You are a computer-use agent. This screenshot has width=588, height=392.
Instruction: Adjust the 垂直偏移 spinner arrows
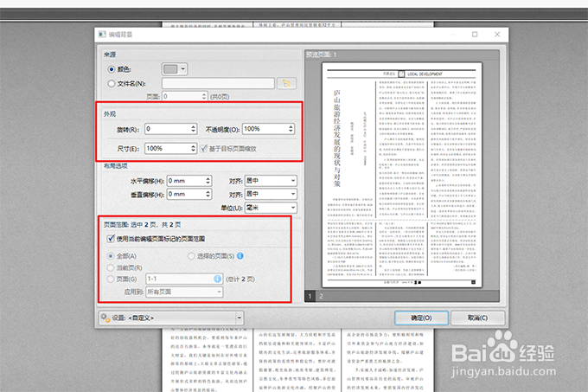pyautogui.click(x=208, y=195)
